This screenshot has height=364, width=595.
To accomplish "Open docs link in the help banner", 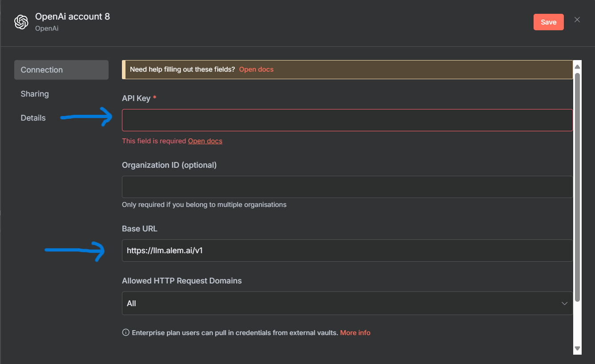I will (x=256, y=69).
